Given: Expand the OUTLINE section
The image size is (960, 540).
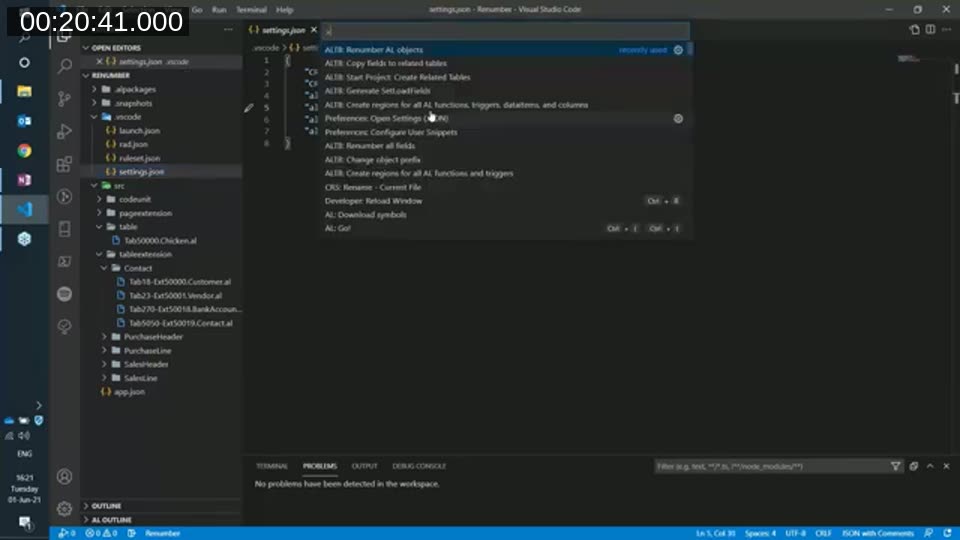Looking at the screenshot, I should (x=106, y=506).
